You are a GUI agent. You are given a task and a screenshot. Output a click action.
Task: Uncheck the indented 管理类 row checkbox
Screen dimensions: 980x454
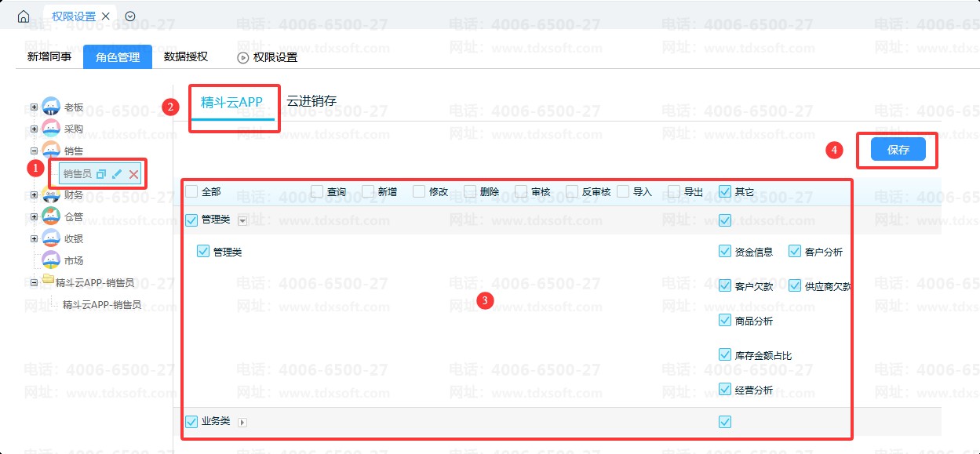coord(203,252)
